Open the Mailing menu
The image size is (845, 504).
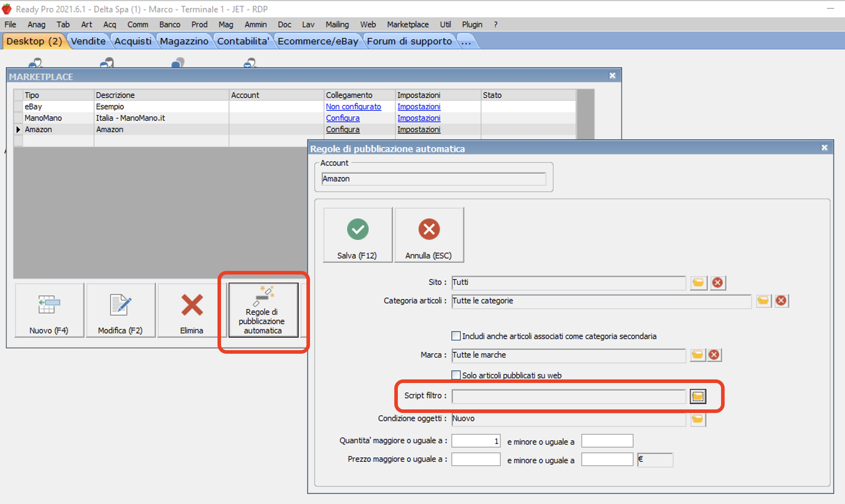337,24
